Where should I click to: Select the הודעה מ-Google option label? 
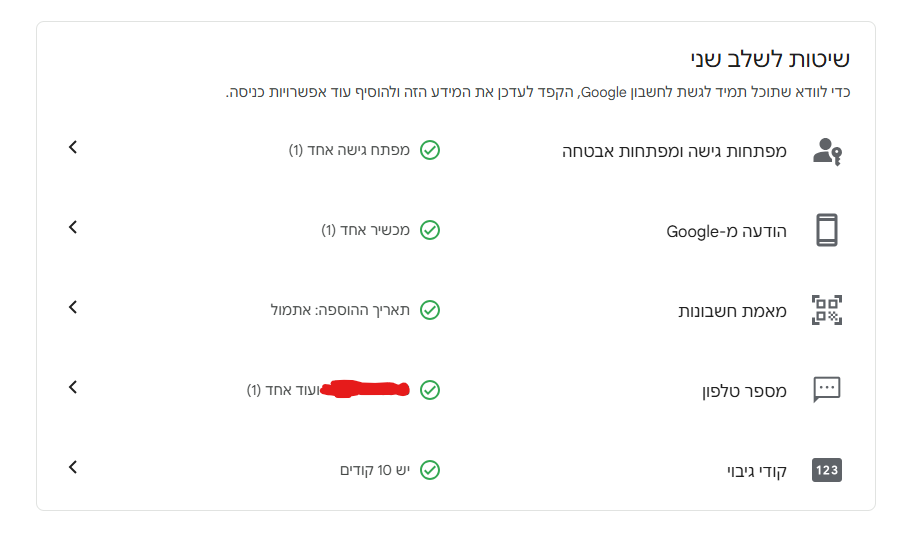[x=727, y=232]
